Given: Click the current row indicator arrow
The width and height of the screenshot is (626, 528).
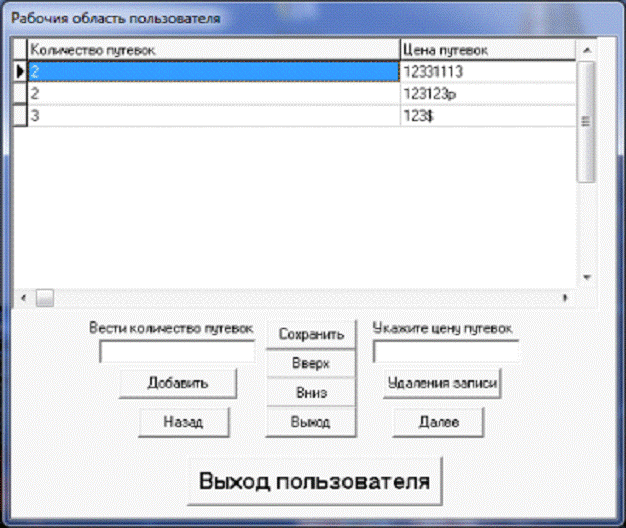Looking at the screenshot, I should click(20, 72).
